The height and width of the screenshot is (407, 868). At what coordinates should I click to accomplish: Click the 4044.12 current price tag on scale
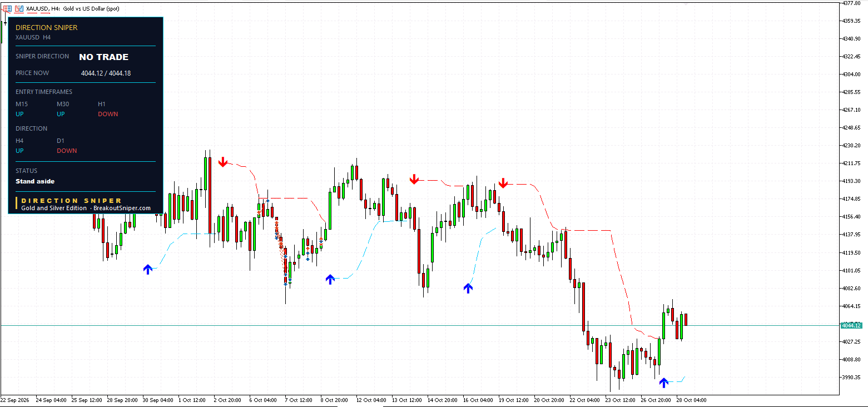tap(852, 325)
